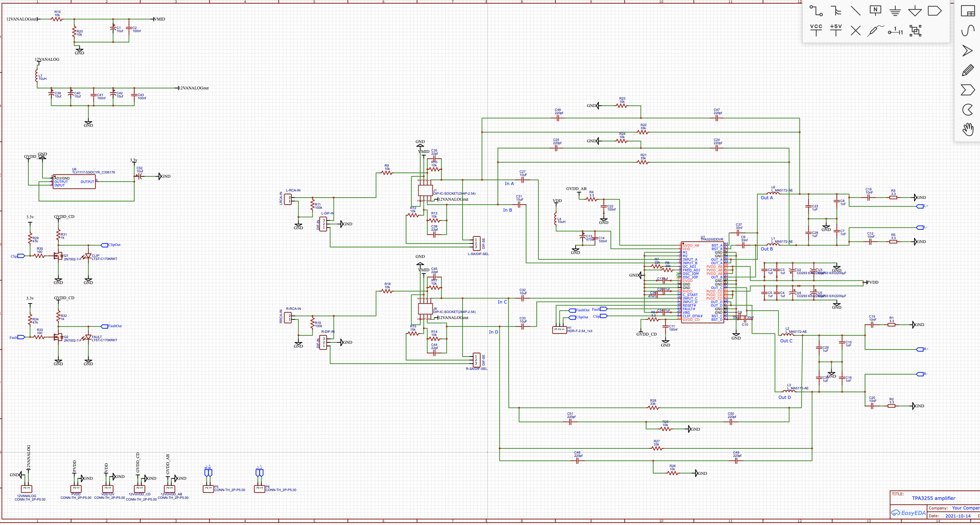This screenshot has width=980, height=525.
Task: Select the Pin tool
Action: pos(896,31)
